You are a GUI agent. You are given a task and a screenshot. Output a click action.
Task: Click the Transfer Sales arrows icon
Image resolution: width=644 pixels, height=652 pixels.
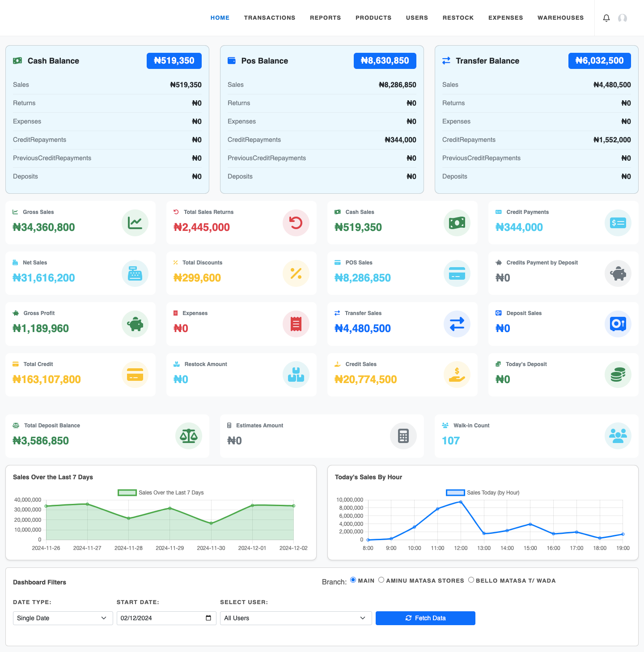457,324
